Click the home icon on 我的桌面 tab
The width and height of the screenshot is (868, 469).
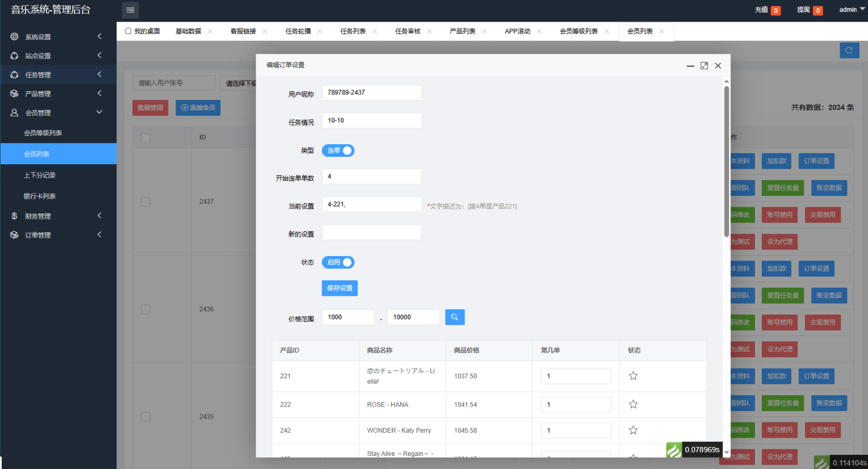(x=128, y=31)
